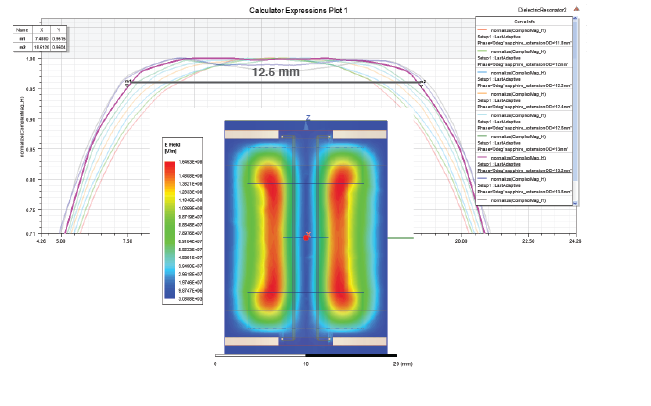
Task: Click the m2 row name cell
Action: click(x=22, y=47)
